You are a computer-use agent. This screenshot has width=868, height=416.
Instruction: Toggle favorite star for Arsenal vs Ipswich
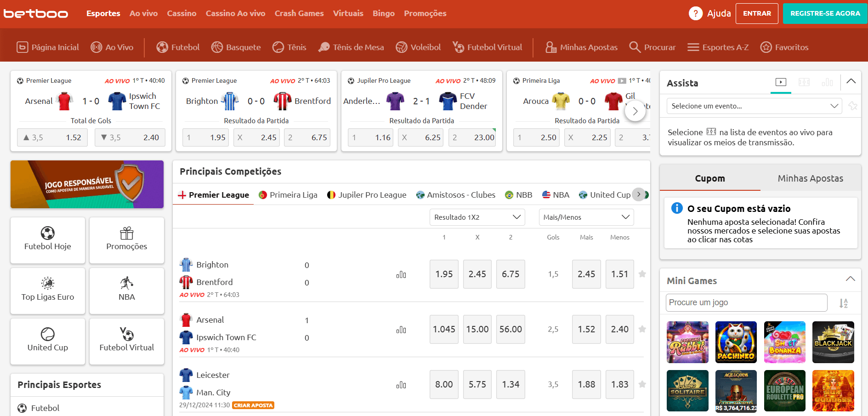tap(642, 329)
